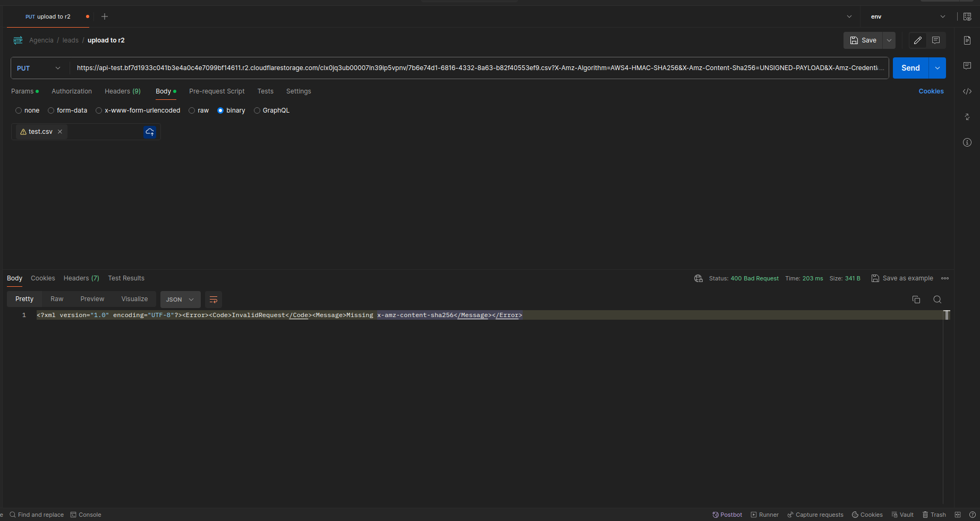The height and width of the screenshot is (521, 980).
Task: Remove the attached test.csv file
Action: coord(59,131)
